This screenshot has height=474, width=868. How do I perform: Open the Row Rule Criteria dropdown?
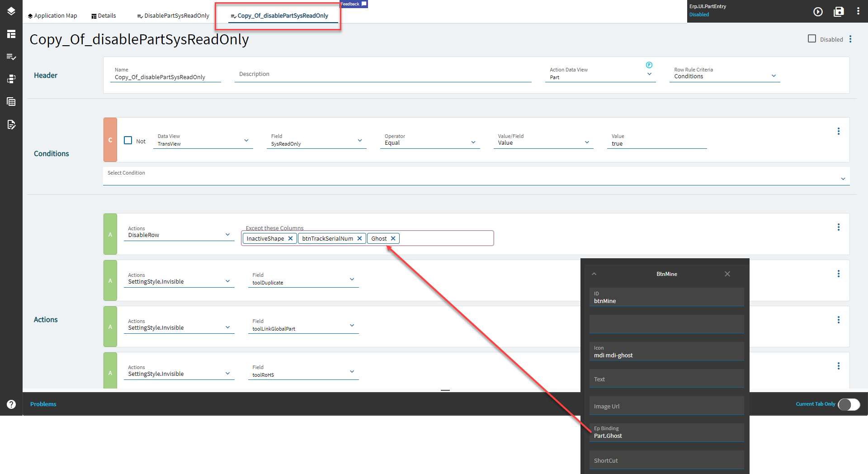pyautogui.click(x=774, y=76)
